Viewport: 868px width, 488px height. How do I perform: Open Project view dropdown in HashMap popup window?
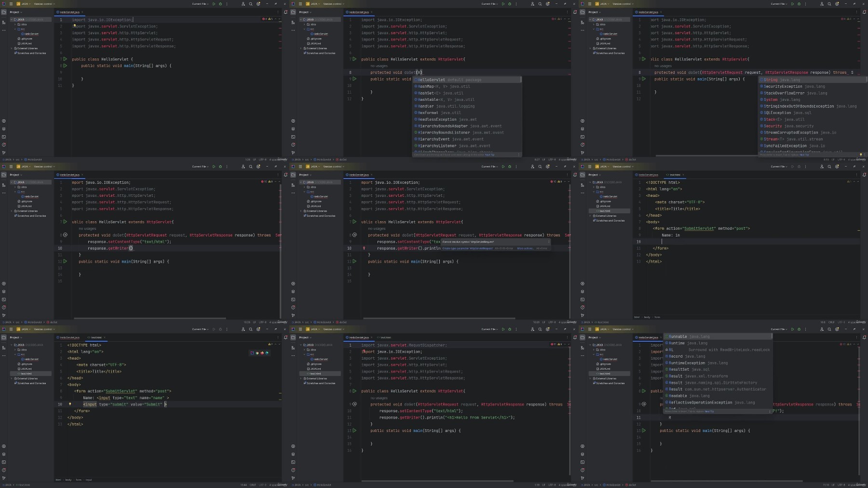point(305,12)
